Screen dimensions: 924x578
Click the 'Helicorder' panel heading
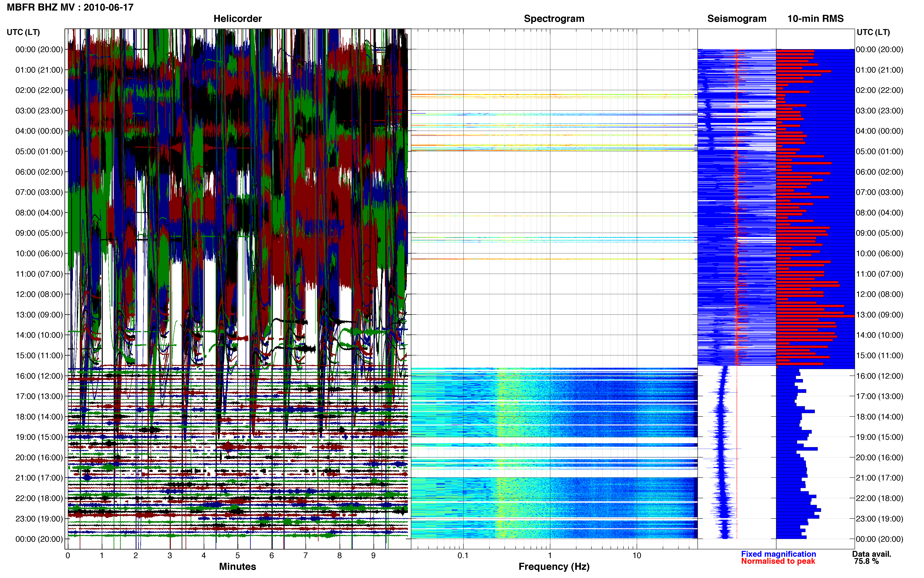(x=238, y=18)
